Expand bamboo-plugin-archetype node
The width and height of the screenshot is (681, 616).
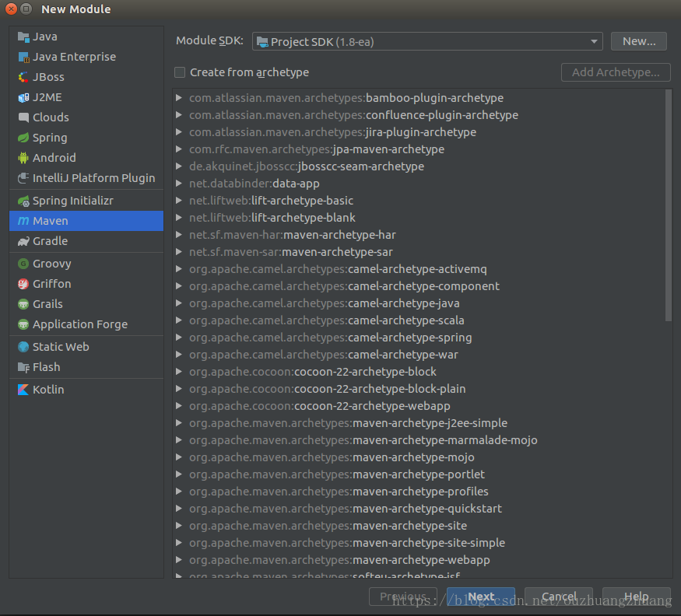pos(178,98)
